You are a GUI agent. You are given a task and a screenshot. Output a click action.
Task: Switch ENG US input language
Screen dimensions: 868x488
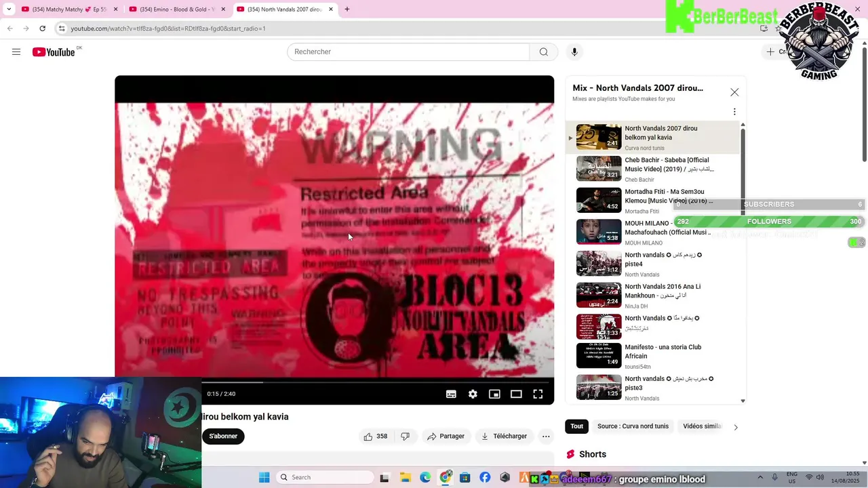pos(792,477)
